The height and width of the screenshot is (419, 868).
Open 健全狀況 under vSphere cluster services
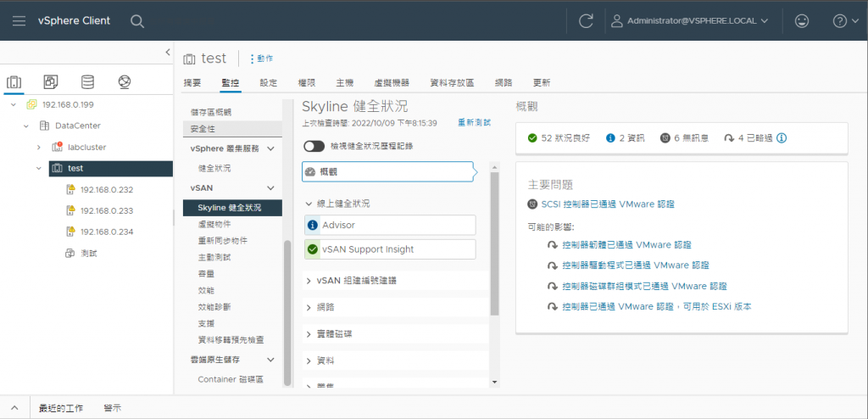click(214, 168)
